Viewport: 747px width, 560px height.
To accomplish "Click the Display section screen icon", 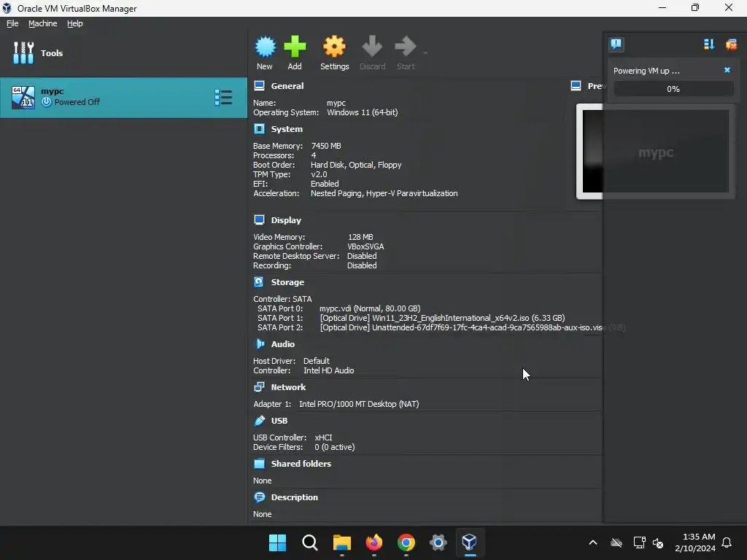I will point(259,220).
